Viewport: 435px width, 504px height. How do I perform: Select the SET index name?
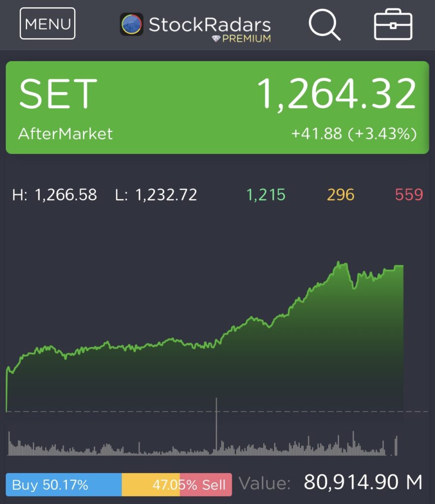click(x=58, y=94)
